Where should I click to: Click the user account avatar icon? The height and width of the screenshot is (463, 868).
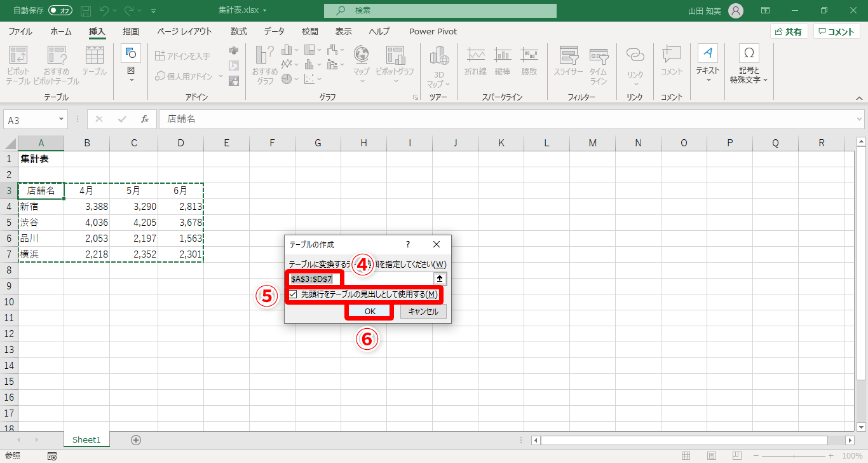click(736, 11)
